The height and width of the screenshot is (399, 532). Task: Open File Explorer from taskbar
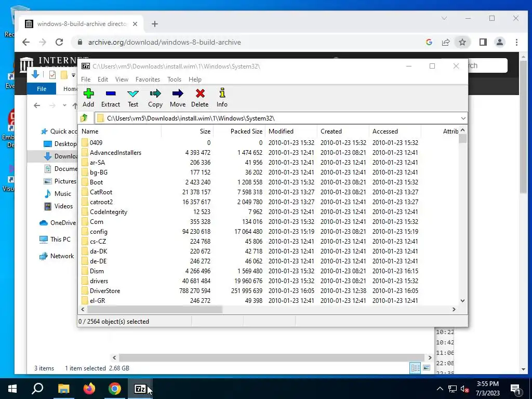(63, 389)
